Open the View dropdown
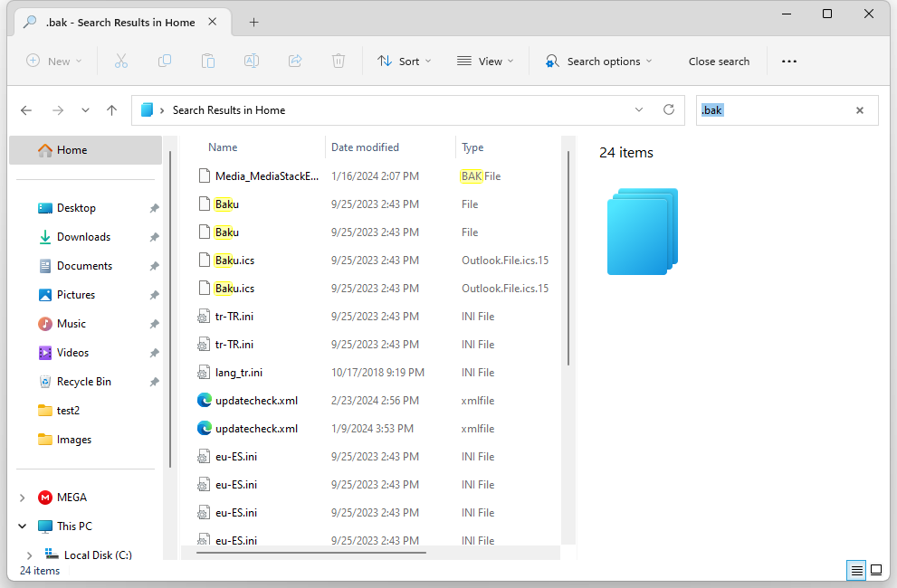Screen dimensions: 897x588 485,61
